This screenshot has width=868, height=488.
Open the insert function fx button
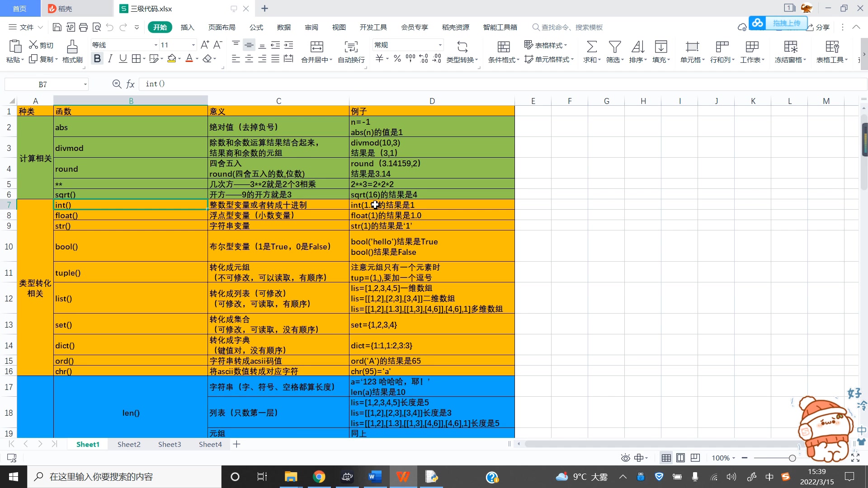point(130,84)
